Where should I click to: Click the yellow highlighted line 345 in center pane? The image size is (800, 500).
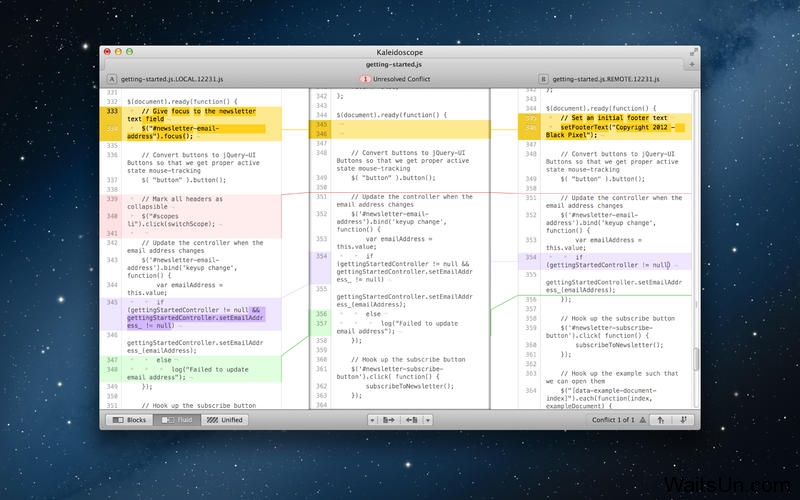[400, 125]
